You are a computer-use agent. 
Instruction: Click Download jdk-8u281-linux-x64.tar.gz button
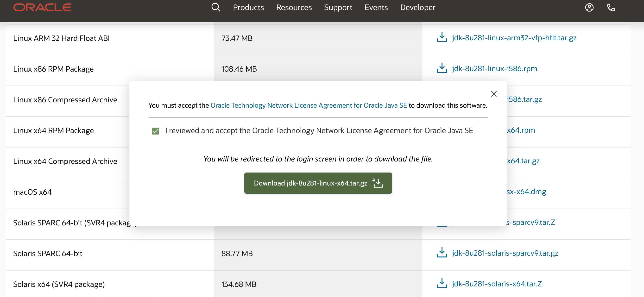click(x=318, y=183)
